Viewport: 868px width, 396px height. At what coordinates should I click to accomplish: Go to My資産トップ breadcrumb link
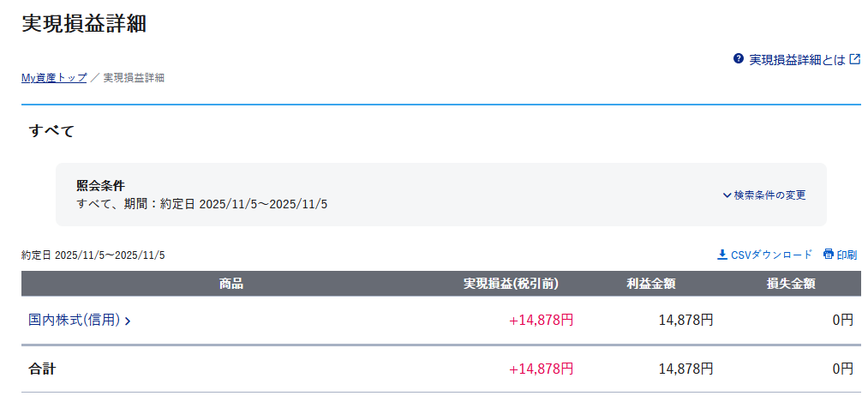pos(54,77)
